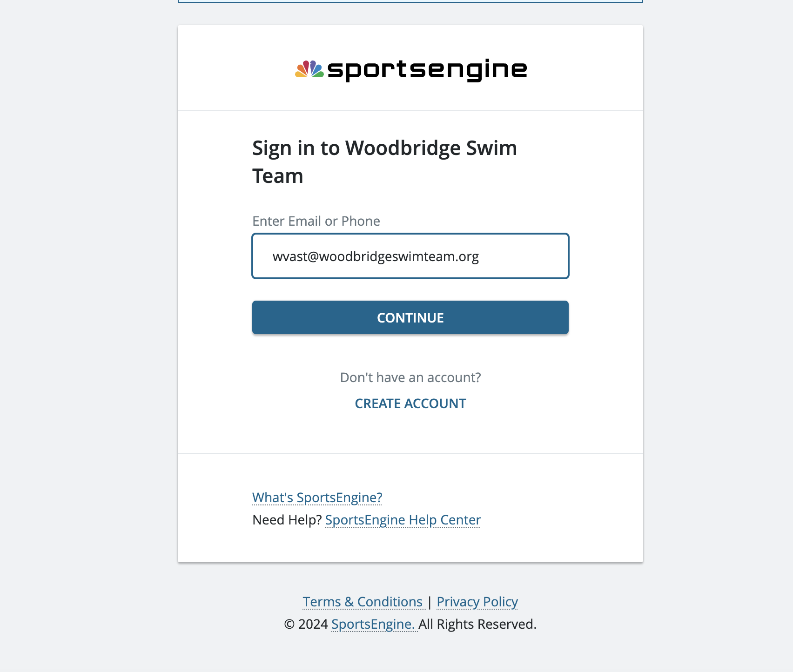Click the NBC peacock logo icon

(309, 69)
